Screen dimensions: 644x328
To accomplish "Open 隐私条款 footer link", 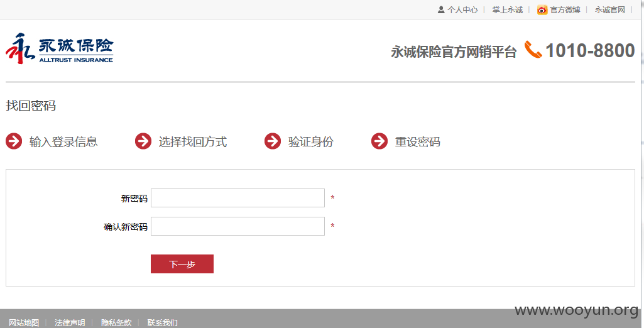I will [116, 323].
